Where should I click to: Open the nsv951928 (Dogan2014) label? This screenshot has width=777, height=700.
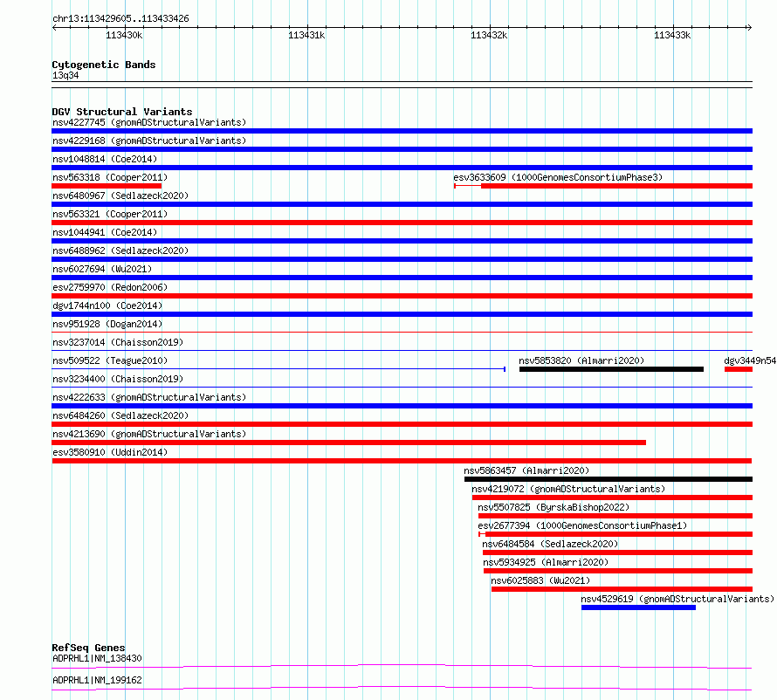[x=107, y=324]
